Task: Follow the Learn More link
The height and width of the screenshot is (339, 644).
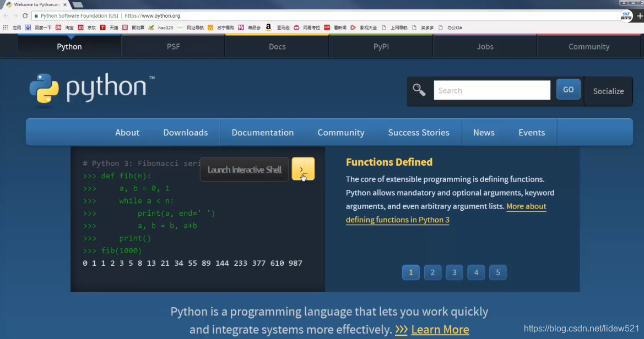Action: coord(440,330)
